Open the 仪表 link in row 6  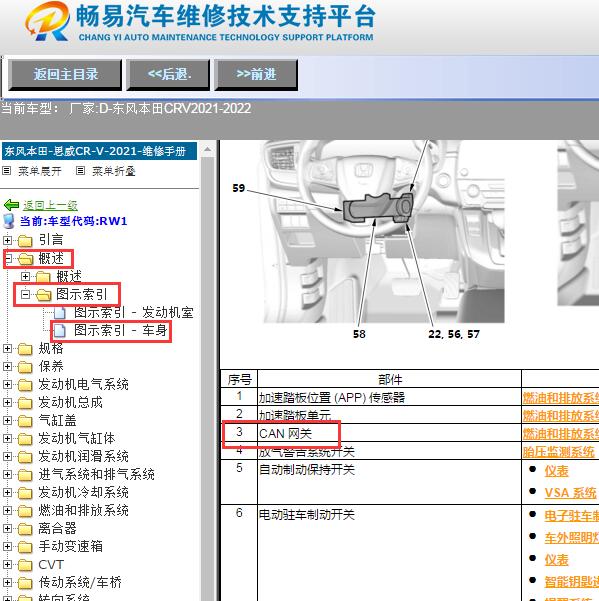[556, 560]
